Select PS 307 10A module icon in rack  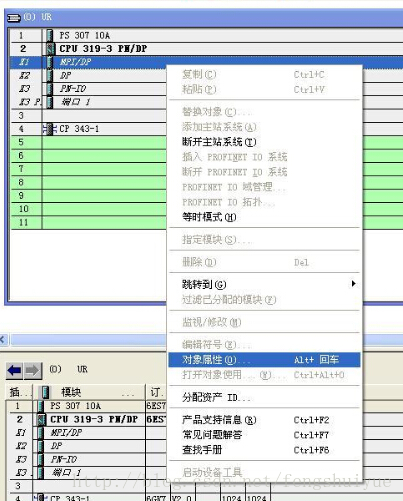50,35
